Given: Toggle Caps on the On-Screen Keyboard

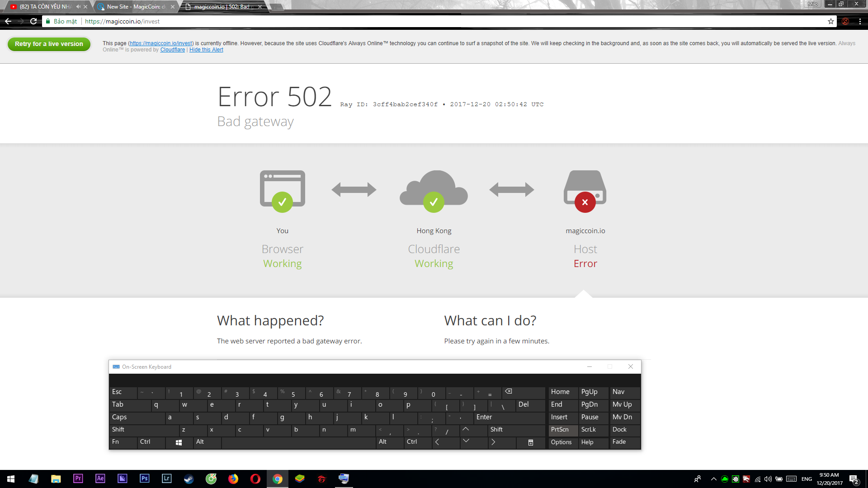Looking at the screenshot, I should [137, 417].
